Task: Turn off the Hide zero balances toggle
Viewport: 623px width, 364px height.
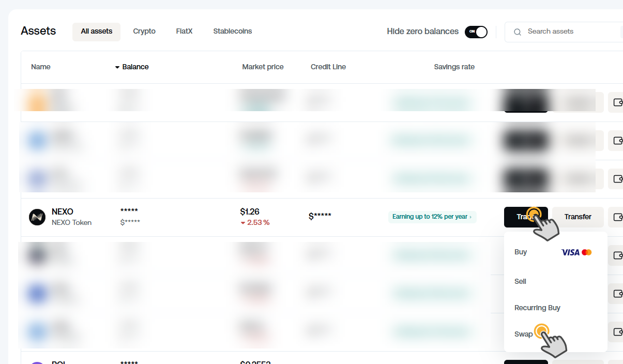Action: tap(476, 32)
